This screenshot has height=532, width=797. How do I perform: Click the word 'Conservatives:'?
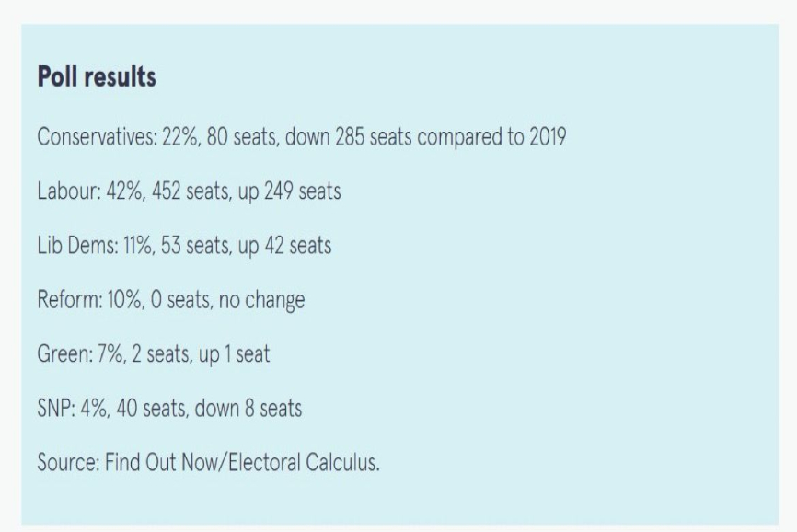[98, 137]
